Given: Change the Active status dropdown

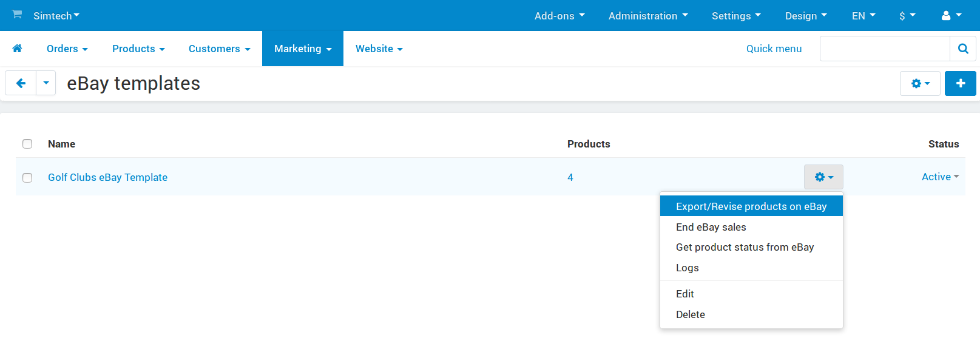Looking at the screenshot, I should pyautogui.click(x=940, y=177).
